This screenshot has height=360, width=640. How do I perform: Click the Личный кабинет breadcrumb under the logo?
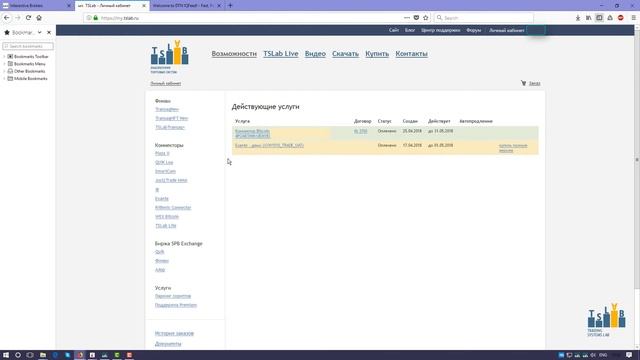[x=166, y=83]
